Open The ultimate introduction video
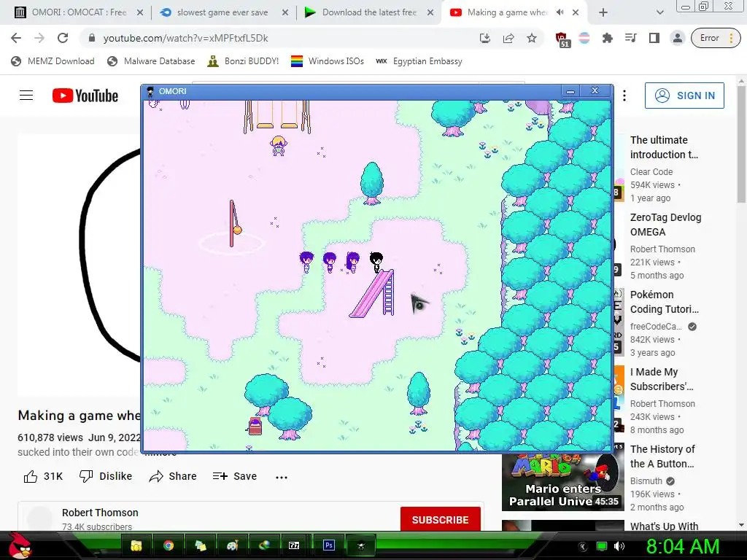Image resolution: width=747 pixels, height=560 pixels. [664, 147]
